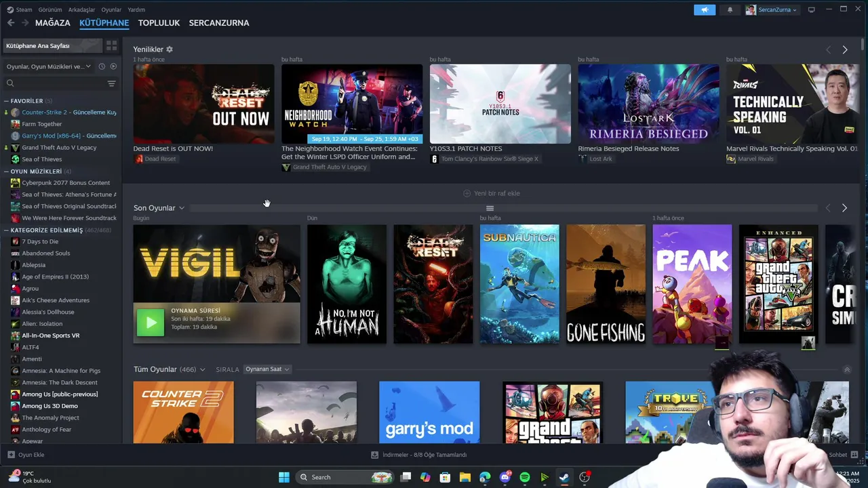The width and height of the screenshot is (868, 488).
Task: Select Subnautica in recent games
Action: pos(519,284)
